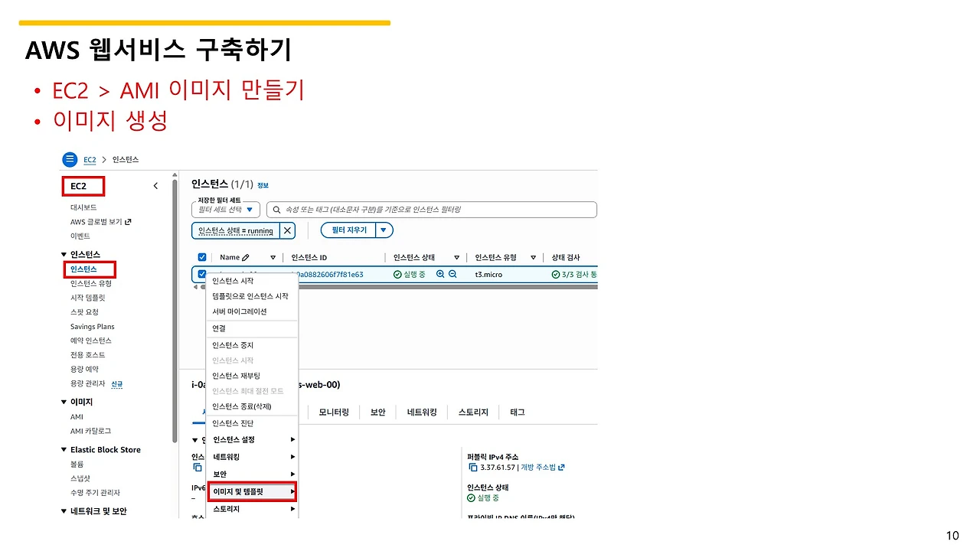Toggle the select-all instances header checkbox

tap(202, 258)
